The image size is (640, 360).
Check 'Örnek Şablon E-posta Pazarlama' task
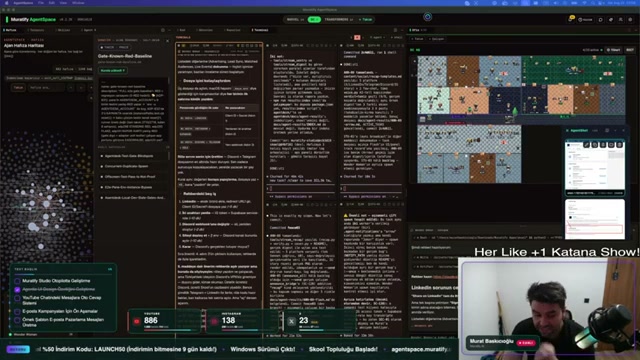pos(17,320)
